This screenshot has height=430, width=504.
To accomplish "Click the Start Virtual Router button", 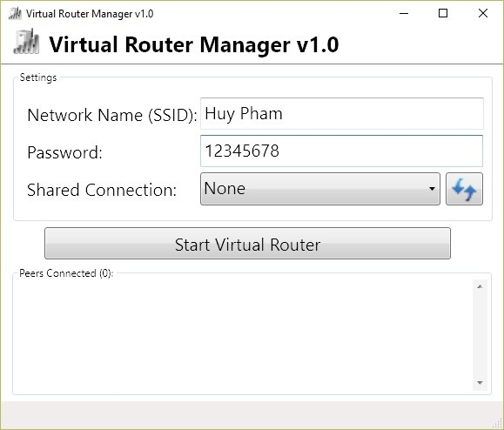I will tap(247, 244).
